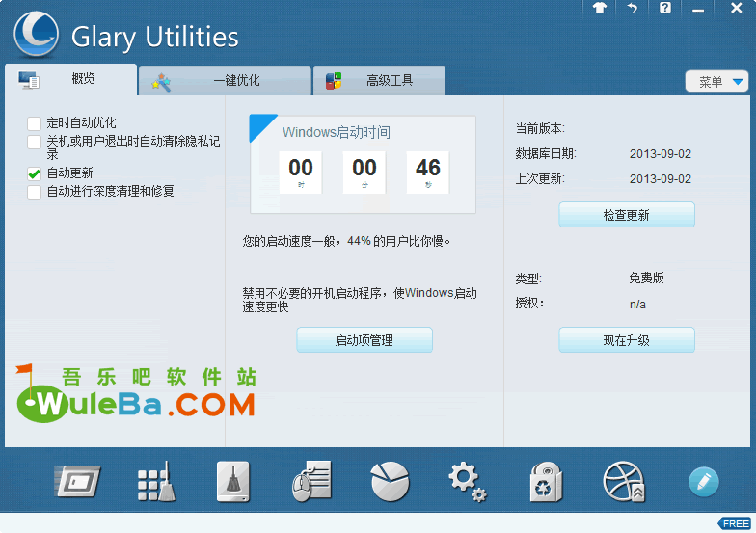Viewport: 756px width, 533px height.
Task: Check 关机或用户退出时自动清除隐私记录 option
Action: pyautogui.click(x=35, y=143)
